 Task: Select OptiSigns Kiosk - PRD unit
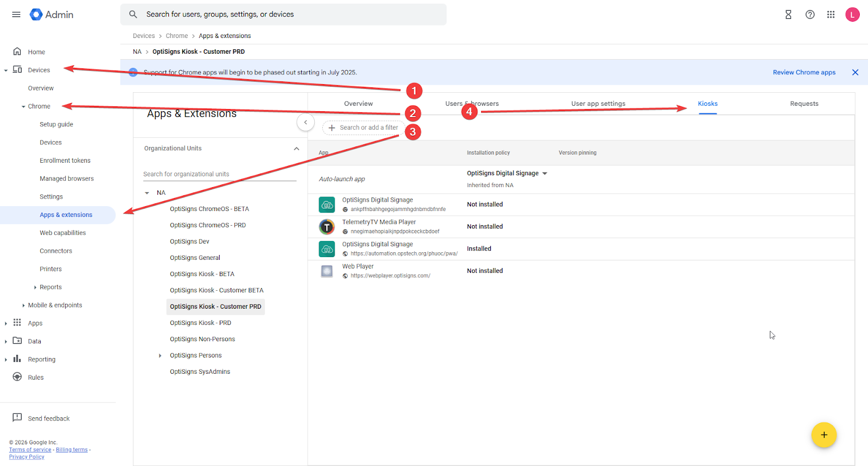coord(200,323)
